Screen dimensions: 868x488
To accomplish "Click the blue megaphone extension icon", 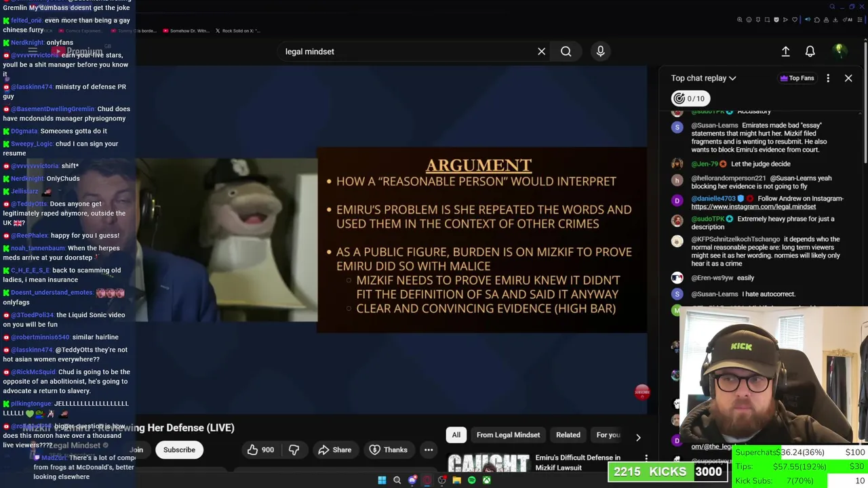I will pyautogui.click(x=808, y=20).
